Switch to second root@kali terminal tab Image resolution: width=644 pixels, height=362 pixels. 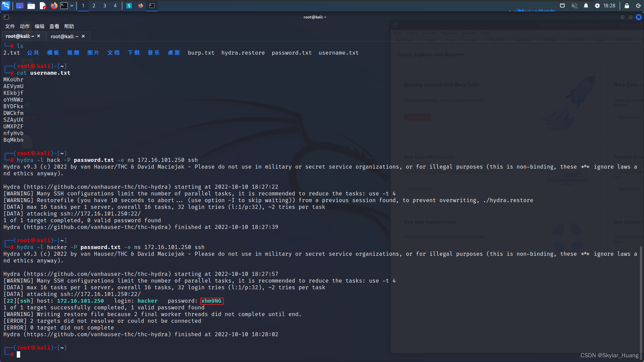pos(64,36)
